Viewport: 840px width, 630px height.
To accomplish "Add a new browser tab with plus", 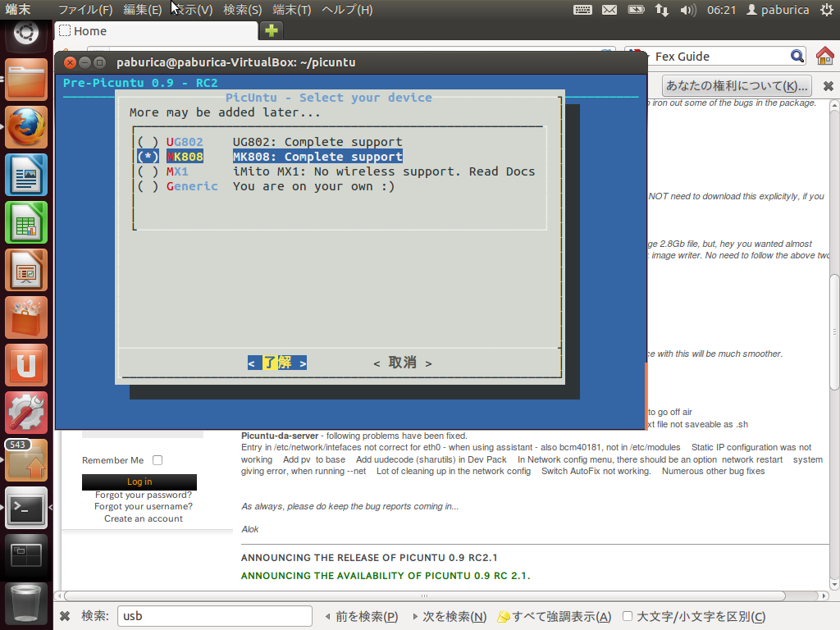I will 271,30.
